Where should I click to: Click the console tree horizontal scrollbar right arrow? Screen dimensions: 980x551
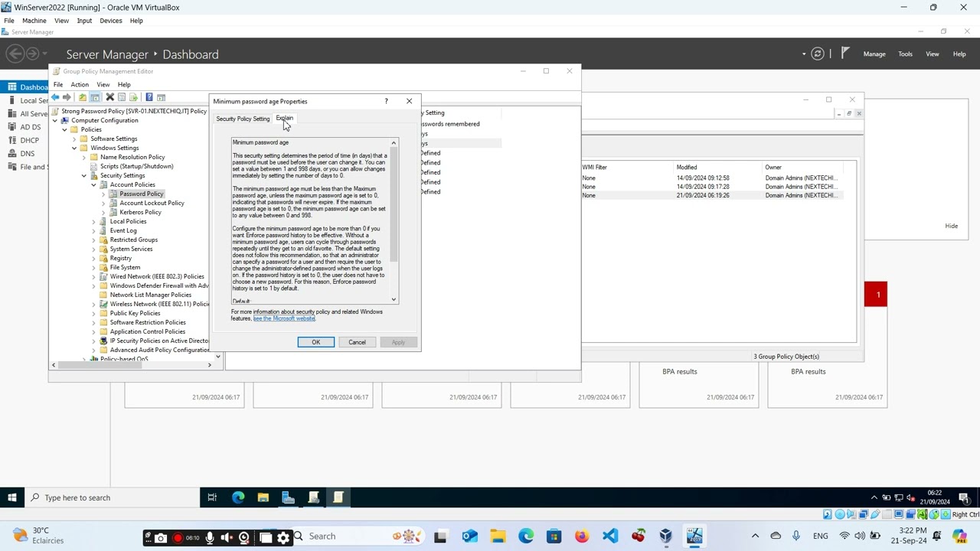click(210, 365)
